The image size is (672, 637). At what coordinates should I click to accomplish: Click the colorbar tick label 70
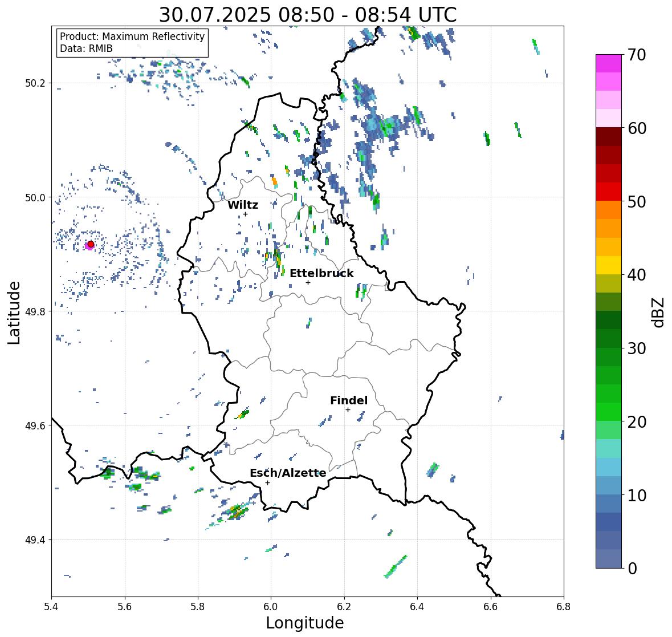tap(637, 55)
